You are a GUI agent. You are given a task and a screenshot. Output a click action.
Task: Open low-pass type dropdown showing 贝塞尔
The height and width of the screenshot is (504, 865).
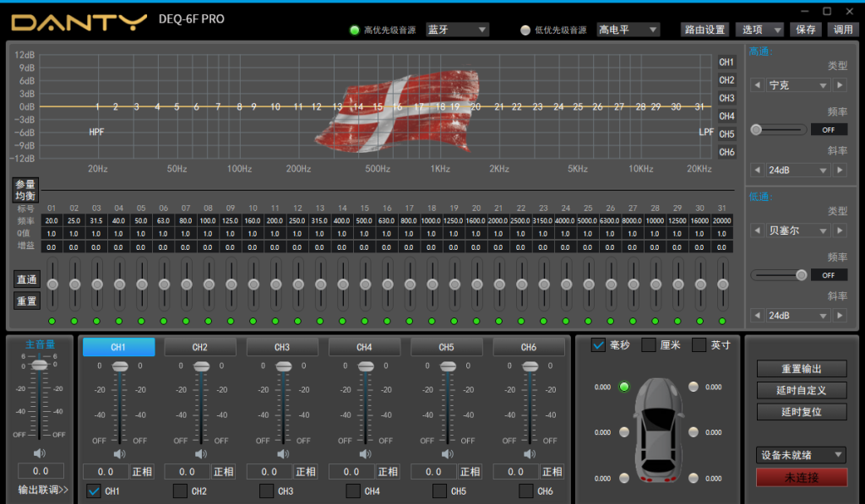click(x=798, y=230)
